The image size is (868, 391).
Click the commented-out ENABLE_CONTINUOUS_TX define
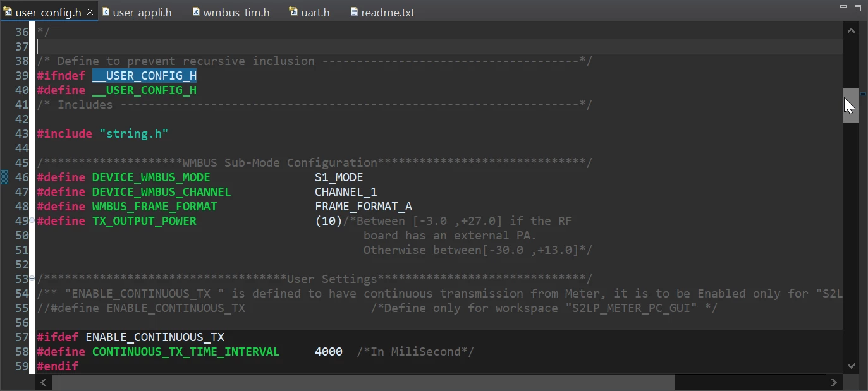tap(141, 308)
